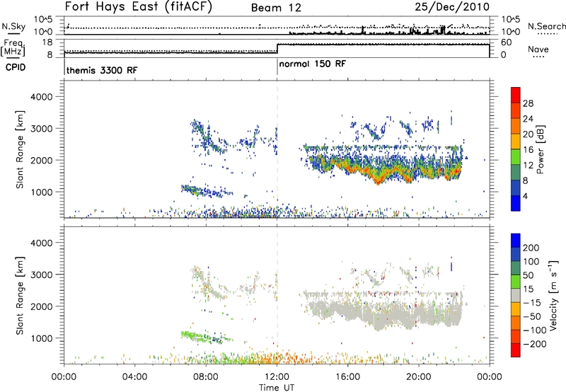Click the 'normal 150 RF' annotation
Image resolution: width=566 pixels, height=392 pixels.
click(x=312, y=64)
